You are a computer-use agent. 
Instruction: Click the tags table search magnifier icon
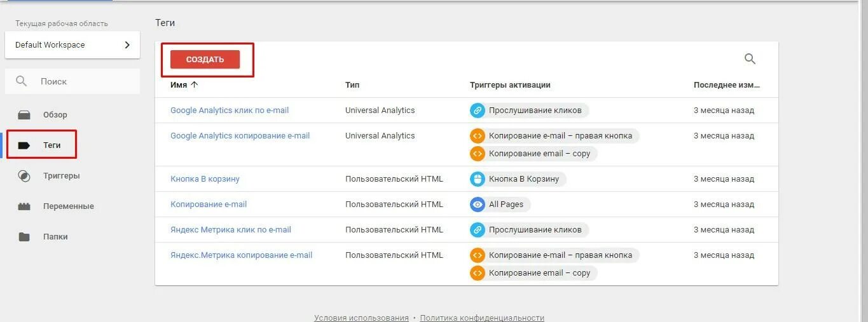(x=750, y=59)
